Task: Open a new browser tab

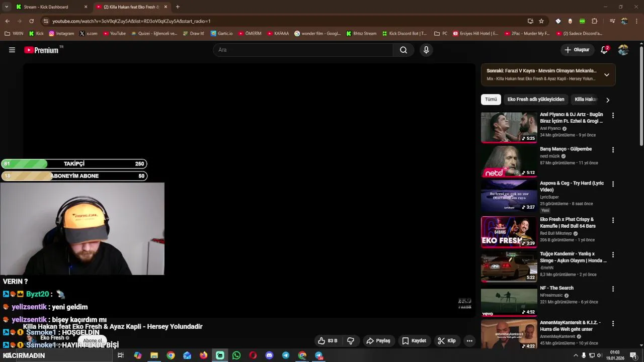Action: [x=178, y=7]
